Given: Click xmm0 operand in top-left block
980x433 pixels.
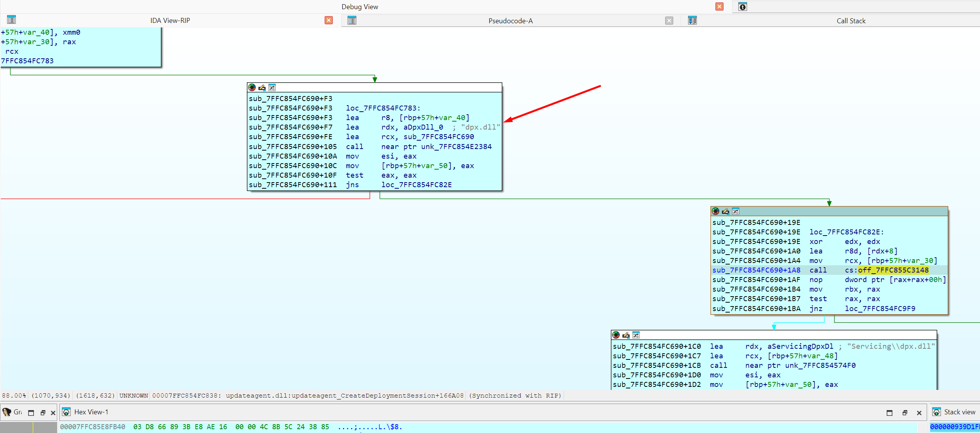Looking at the screenshot, I should [x=71, y=32].
